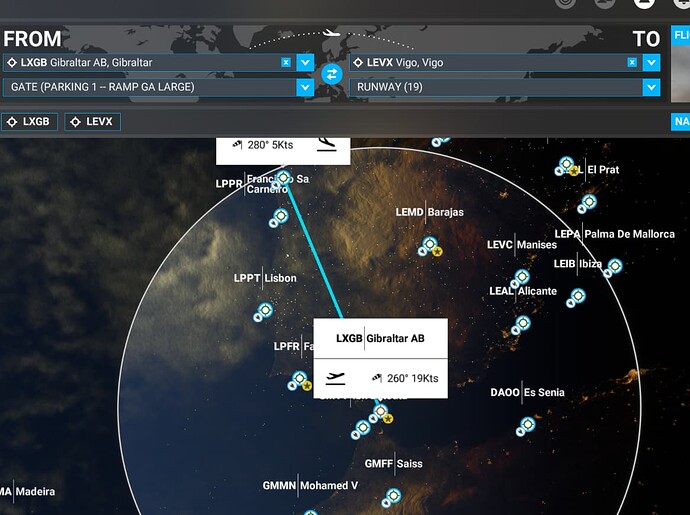Screen dimensions: 690x515
Task: Select the Es Senia DAOO airport marker
Action: point(528,424)
